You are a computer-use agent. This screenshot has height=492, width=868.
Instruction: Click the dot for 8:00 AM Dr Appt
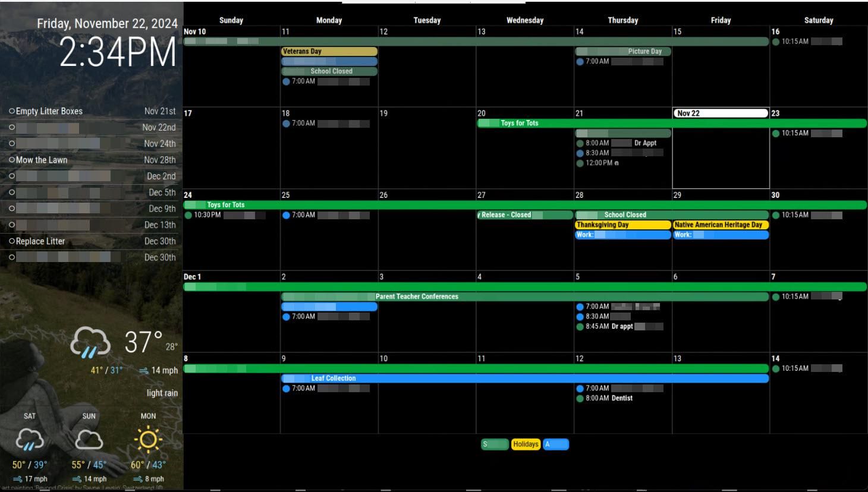(580, 143)
